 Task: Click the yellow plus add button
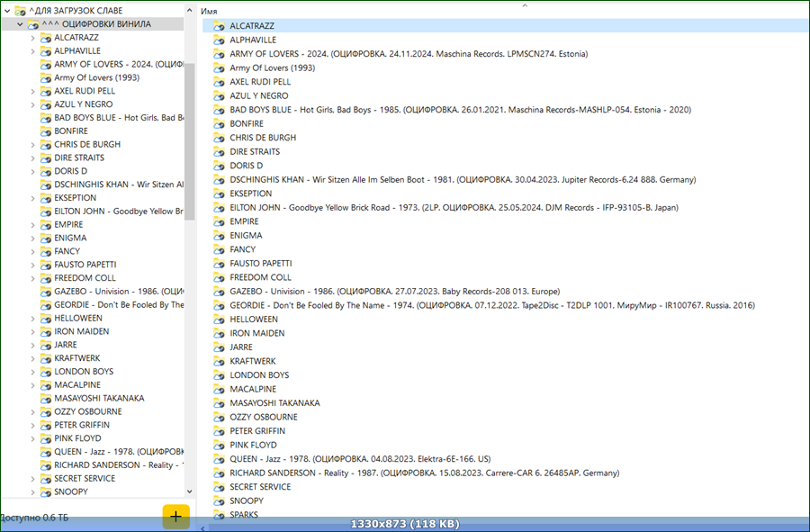176,517
